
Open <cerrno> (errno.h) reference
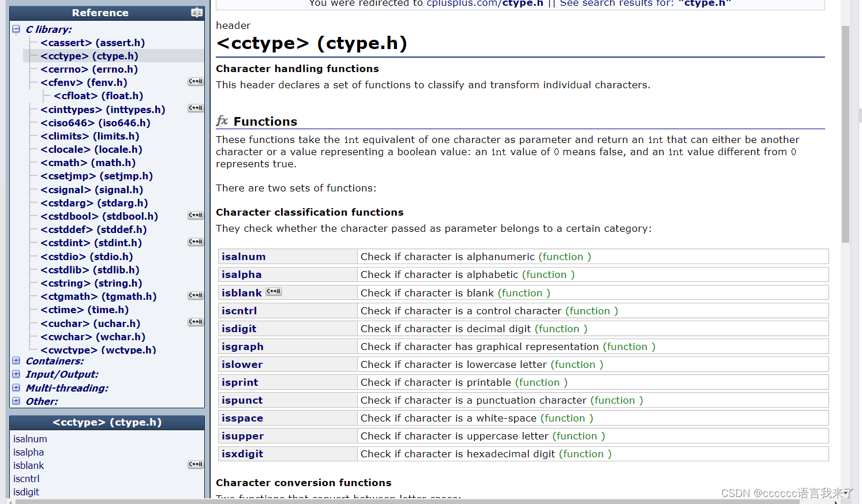(89, 69)
